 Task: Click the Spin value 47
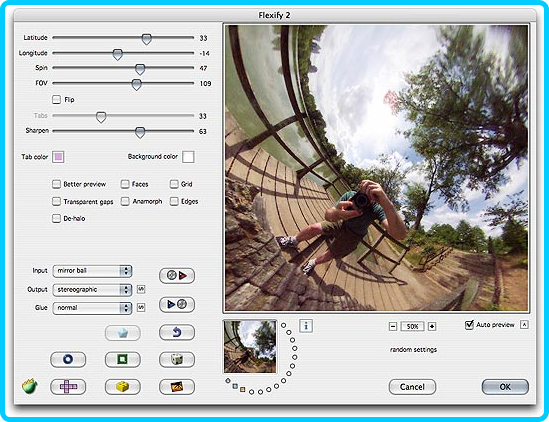click(x=203, y=68)
